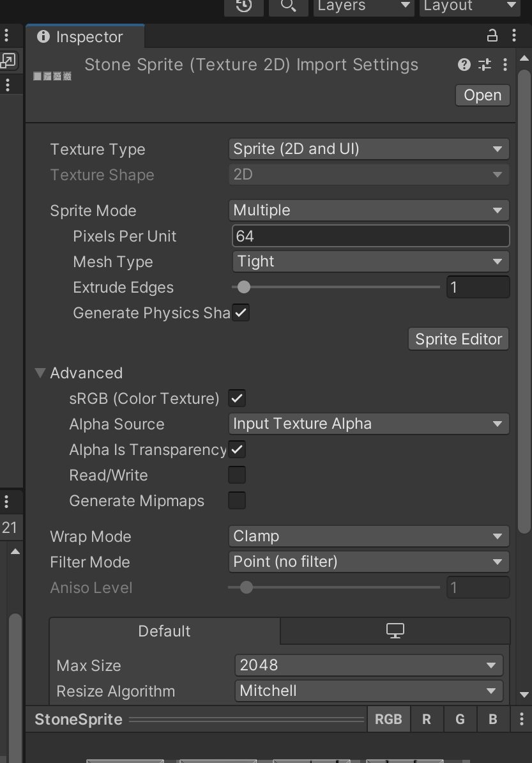
Task: Click the Open button
Action: coord(482,95)
